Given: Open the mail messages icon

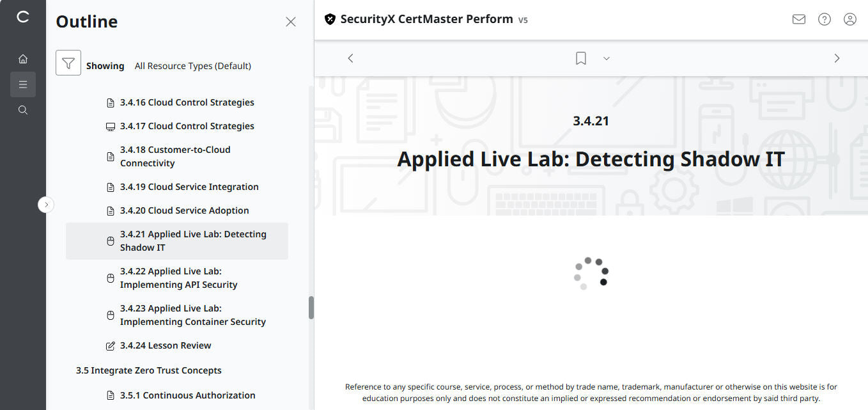Looking at the screenshot, I should (799, 19).
